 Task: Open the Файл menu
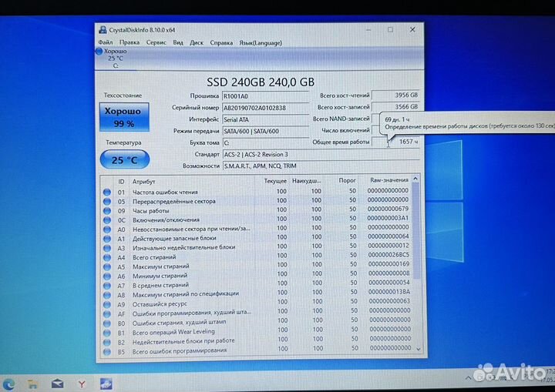[106, 42]
